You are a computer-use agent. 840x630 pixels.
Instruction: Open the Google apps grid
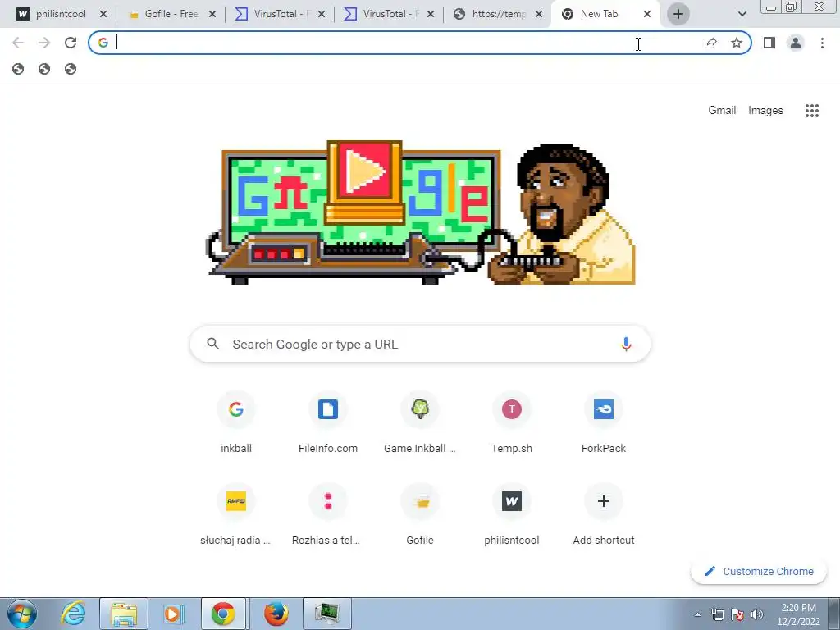[x=811, y=111]
